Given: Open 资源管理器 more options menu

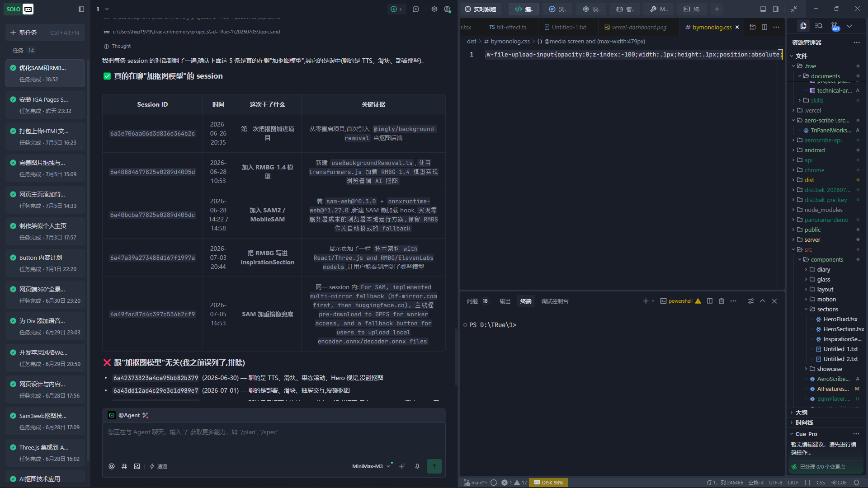Looking at the screenshot, I should [x=857, y=42].
